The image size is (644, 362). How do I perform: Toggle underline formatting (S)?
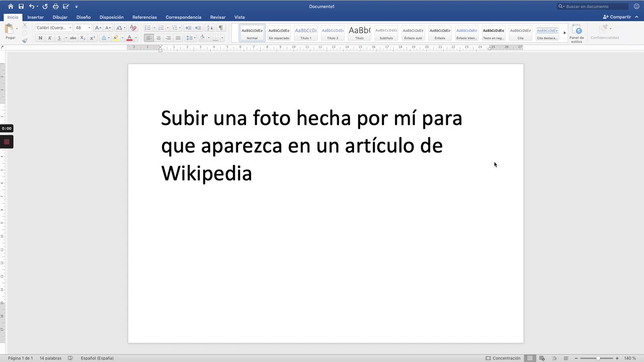(59, 38)
